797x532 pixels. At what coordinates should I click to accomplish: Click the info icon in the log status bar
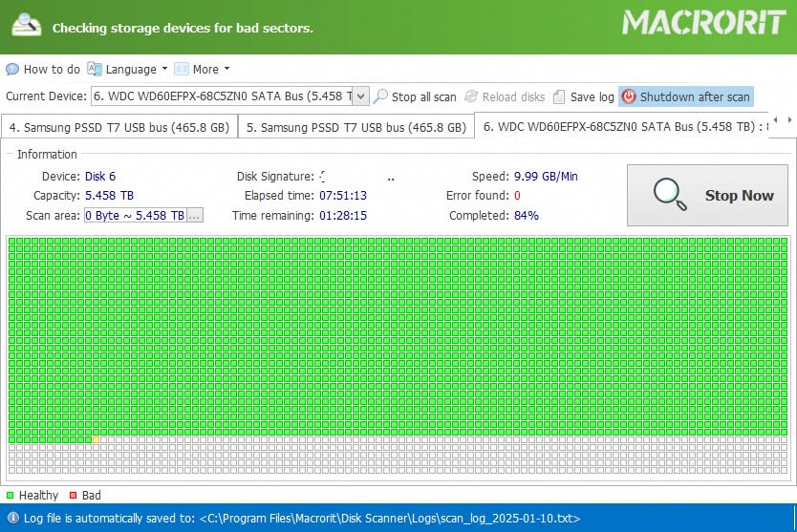point(13,518)
